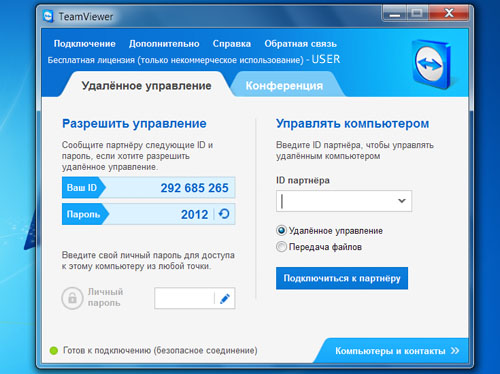Refresh the random password with the arrow icon
The height and width of the screenshot is (374, 500).
coord(224,214)
